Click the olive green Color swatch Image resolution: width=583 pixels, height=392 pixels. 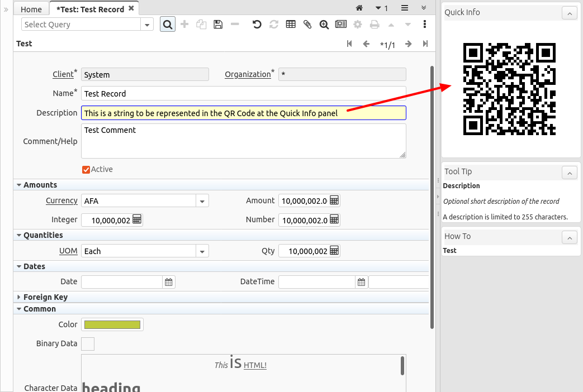(112, 324)
